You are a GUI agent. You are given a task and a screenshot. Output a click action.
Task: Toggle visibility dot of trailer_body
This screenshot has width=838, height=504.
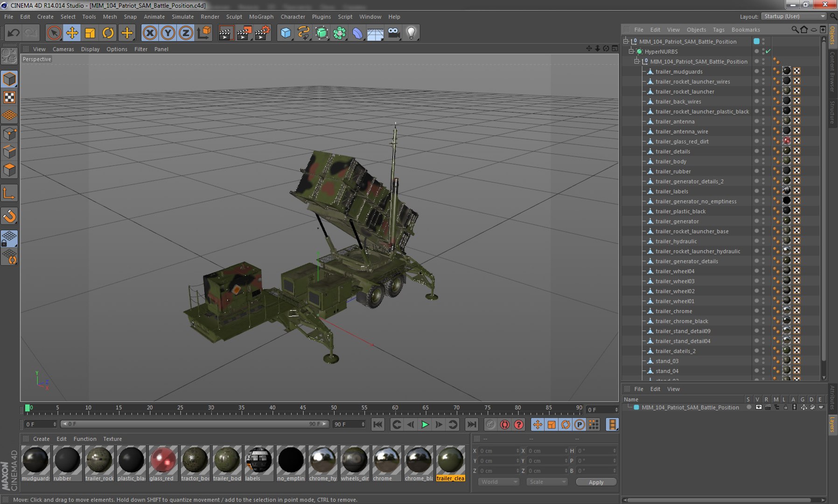tap(756, 161)
